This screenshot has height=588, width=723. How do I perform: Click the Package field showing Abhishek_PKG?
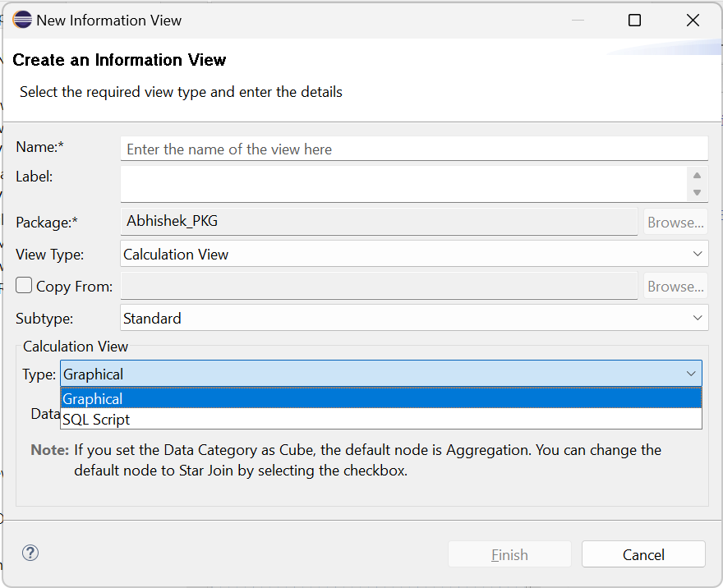click(x=378, y=222)
